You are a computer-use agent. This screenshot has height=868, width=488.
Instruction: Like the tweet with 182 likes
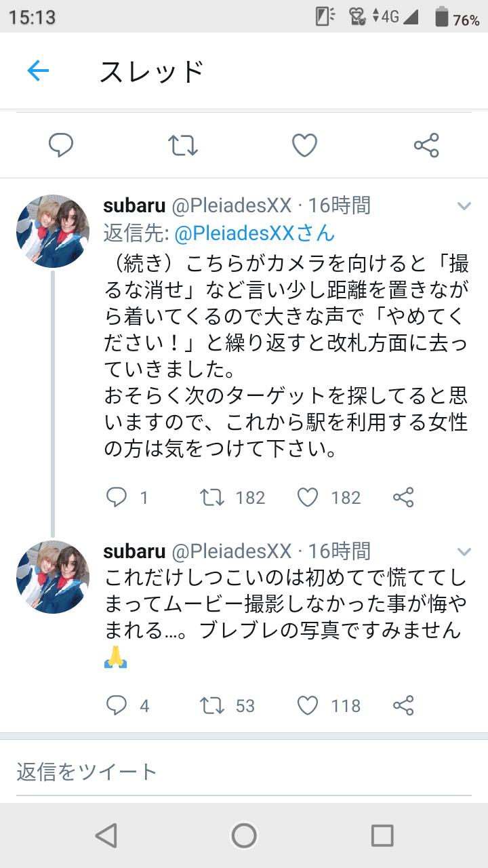coord(308,498)
